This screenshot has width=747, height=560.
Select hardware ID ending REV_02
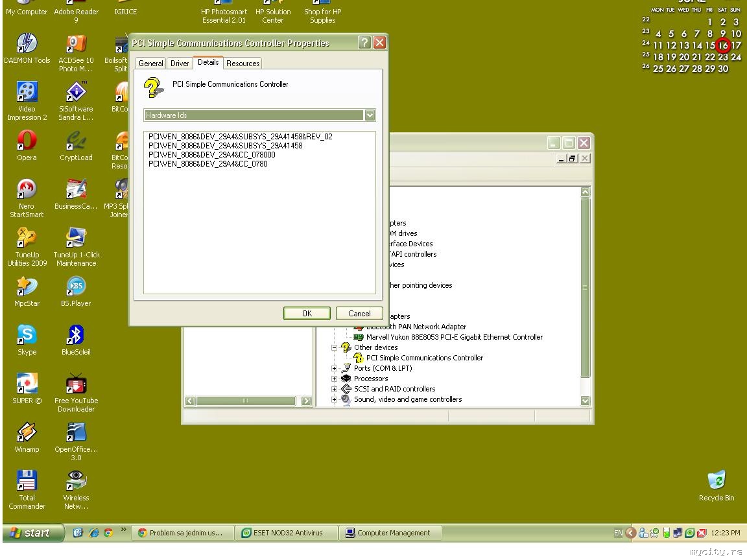click(x=240, y=137)
